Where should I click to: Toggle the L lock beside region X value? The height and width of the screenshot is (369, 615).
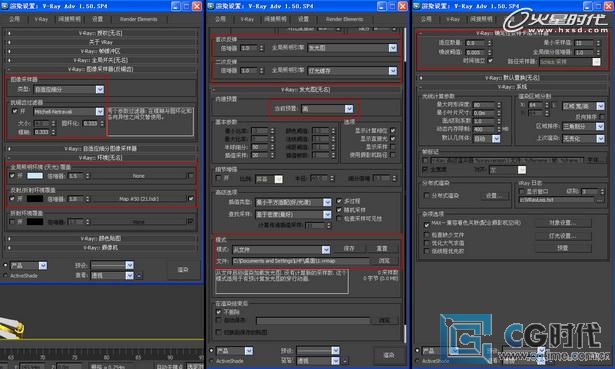pyautogui.click(x=555, y=105)
